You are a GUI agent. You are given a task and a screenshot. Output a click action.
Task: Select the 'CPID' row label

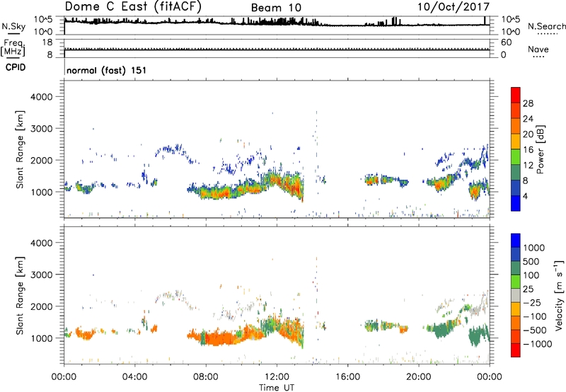click(16, 67)
